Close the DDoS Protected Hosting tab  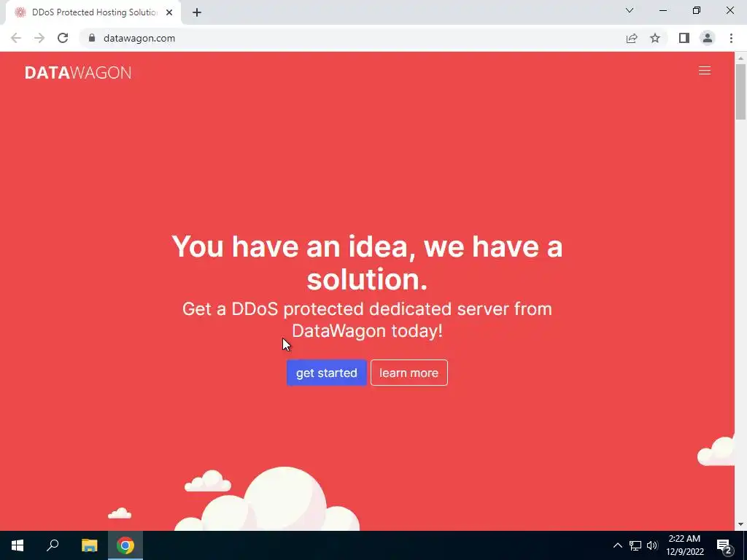[169, 12]
